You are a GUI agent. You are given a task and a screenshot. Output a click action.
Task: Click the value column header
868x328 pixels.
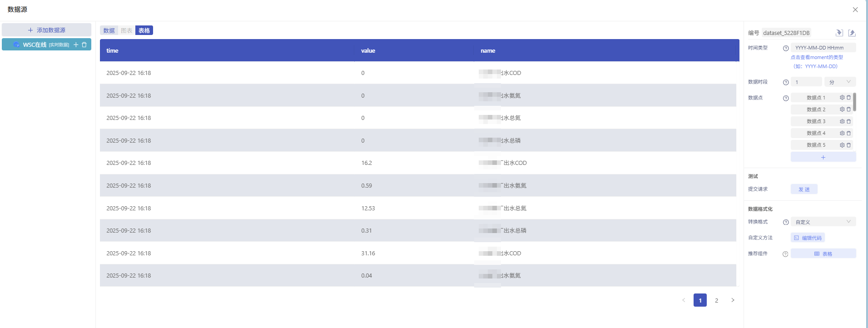414,50
